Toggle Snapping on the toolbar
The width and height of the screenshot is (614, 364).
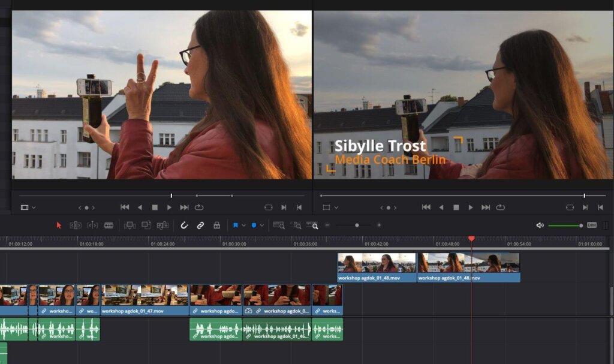click(184, 225)
